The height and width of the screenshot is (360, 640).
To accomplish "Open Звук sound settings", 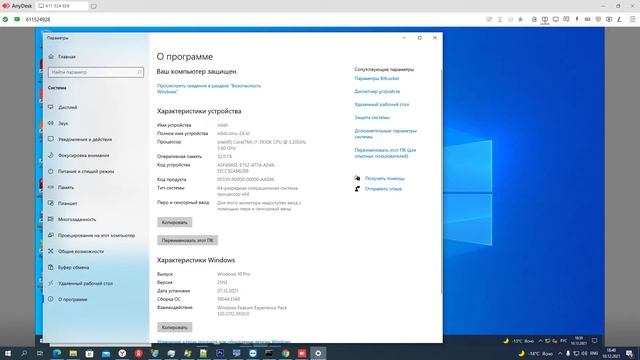I will (63, 123).
